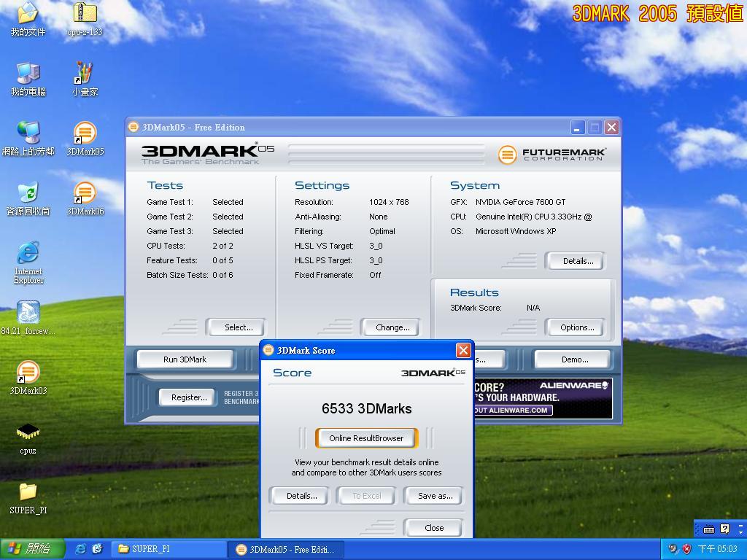Click Save as... in score dialog
This screenshot has height=560, width=747.
pyautogui.click(x=435, y=496)
